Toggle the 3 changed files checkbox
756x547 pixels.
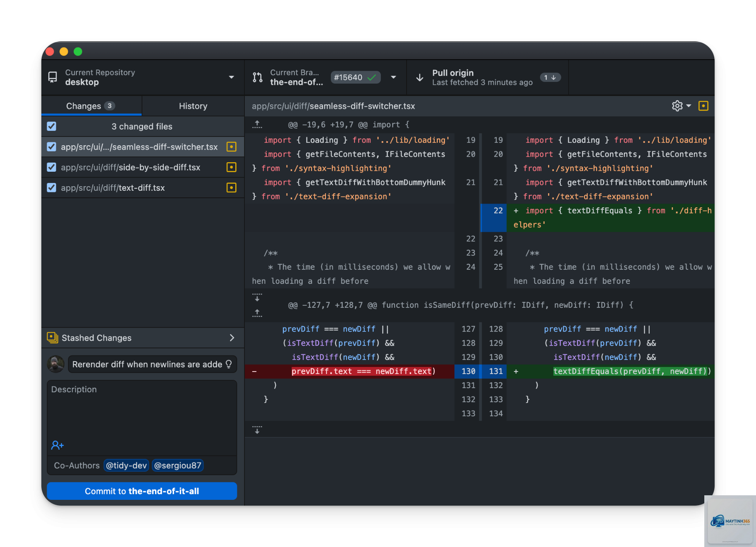tap(52, 126)
